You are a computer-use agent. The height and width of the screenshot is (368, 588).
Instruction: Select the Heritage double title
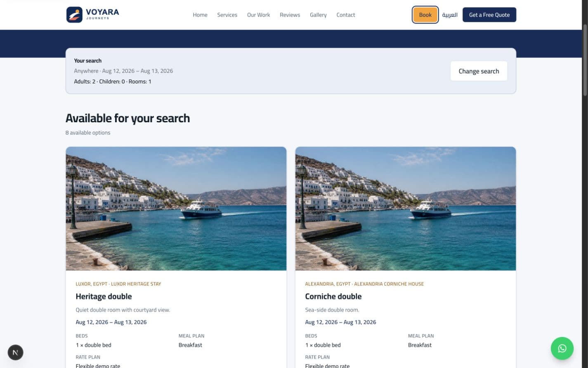tap(104, 297)
